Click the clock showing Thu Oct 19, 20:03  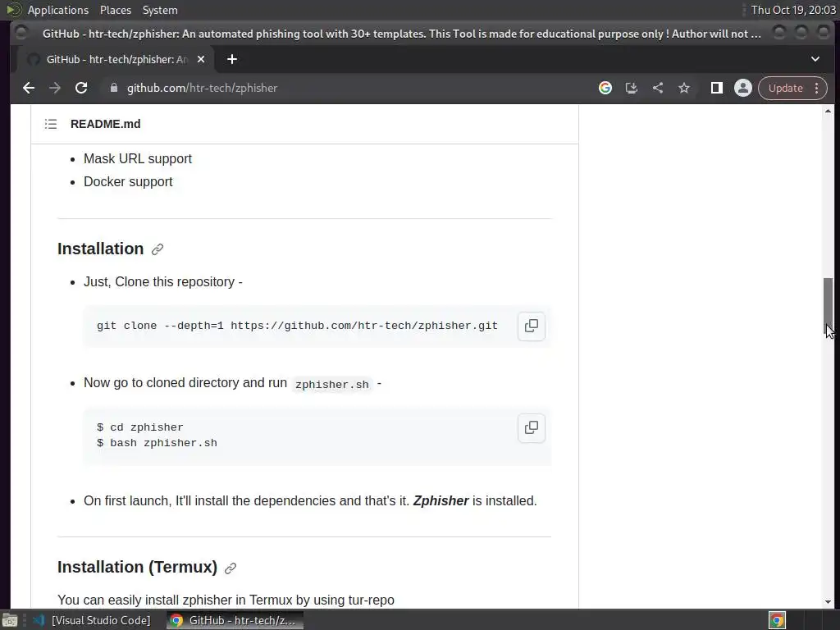click(793, 10)
